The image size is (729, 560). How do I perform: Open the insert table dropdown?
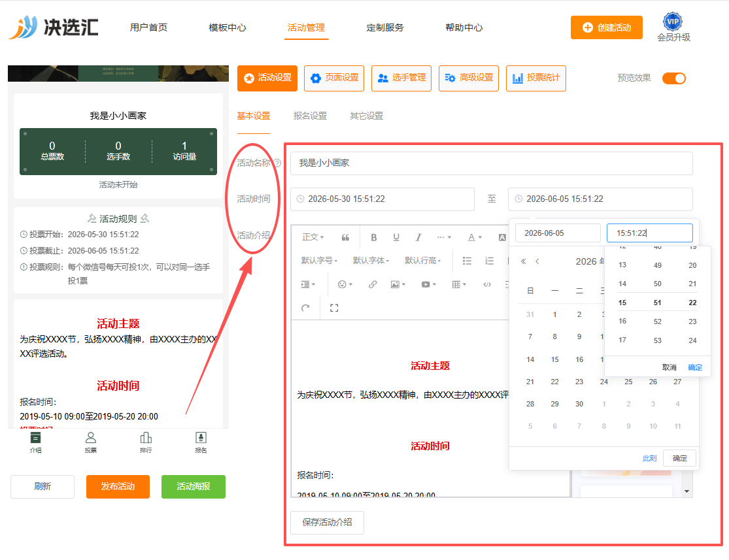click(459, 284)
